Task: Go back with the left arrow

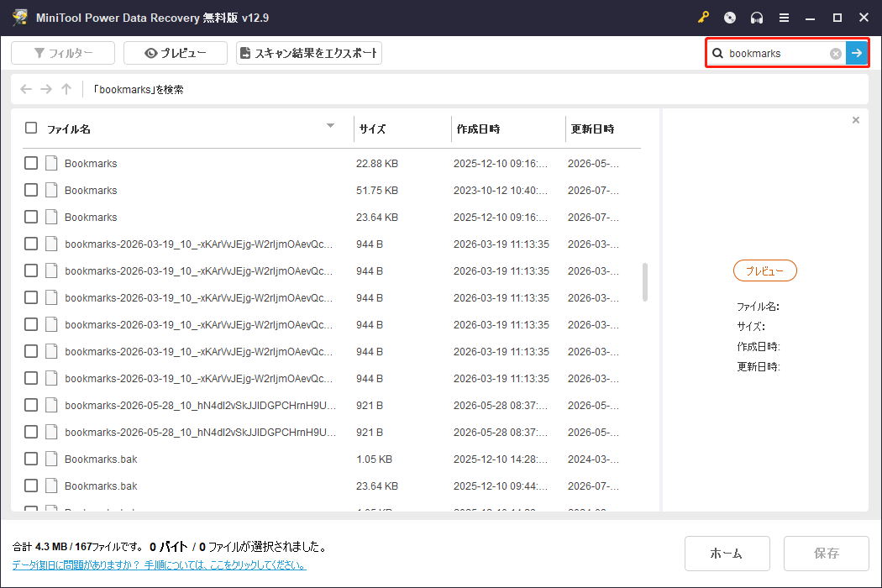Action: click(26, 89)
